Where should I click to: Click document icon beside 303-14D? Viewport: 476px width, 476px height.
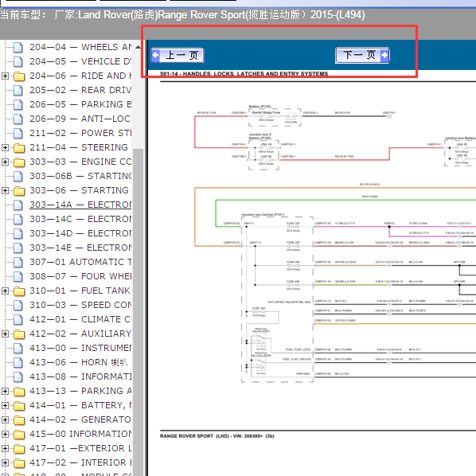pos(18,233)
